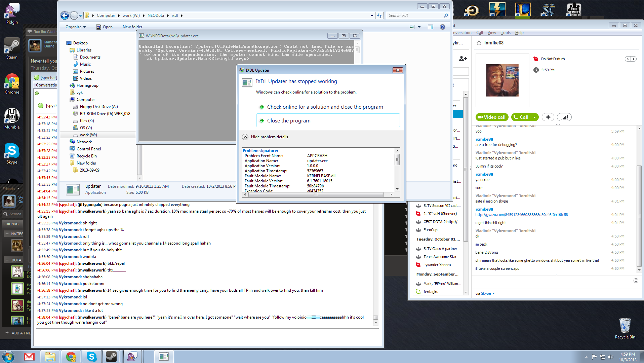Click system clock in taskbar

click(627, 357)
